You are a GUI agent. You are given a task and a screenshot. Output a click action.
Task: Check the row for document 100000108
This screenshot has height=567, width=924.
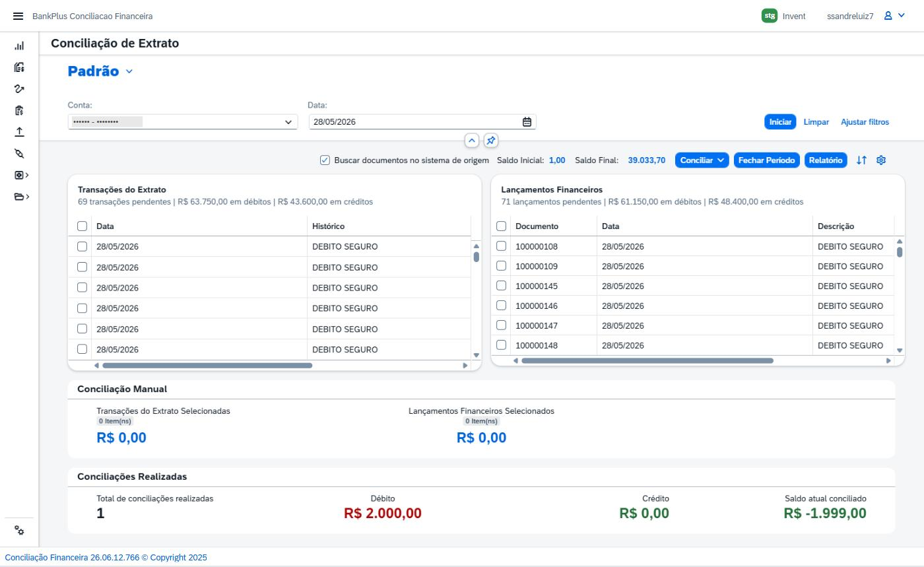click(501, 246)
